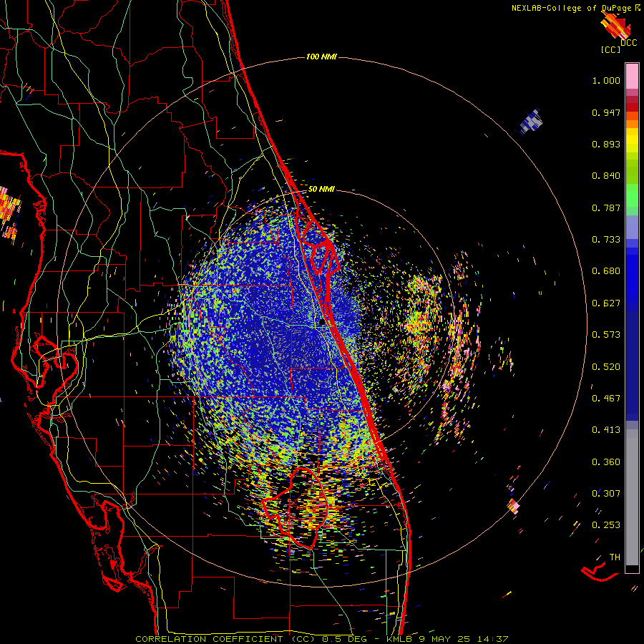
Task: Select the 0.467 scale value
Action: (x=606, y=399)
